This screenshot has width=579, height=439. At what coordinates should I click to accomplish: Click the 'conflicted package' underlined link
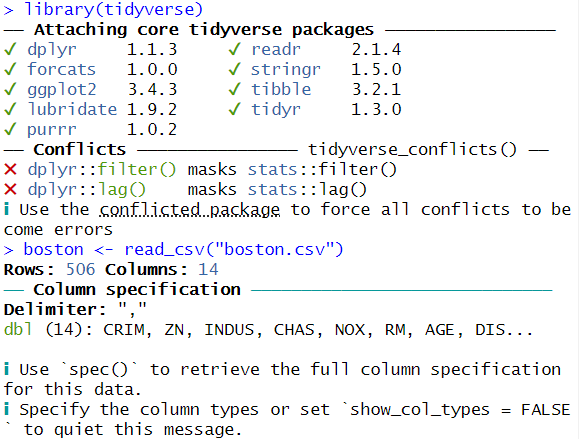[x=190, y=210]
